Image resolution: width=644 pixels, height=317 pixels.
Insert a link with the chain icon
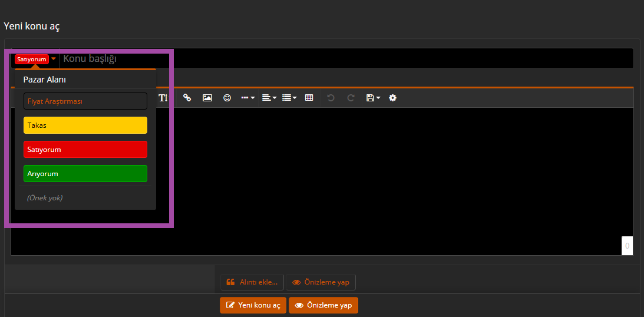[187, 98]
